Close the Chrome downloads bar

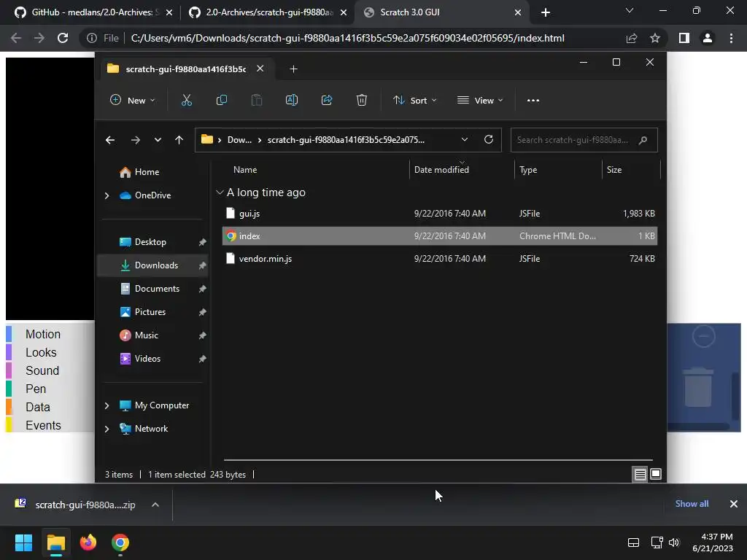point(734,504)
